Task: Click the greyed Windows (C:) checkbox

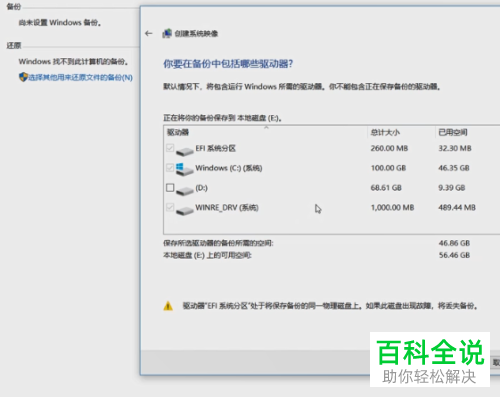Action: (170, 168)
